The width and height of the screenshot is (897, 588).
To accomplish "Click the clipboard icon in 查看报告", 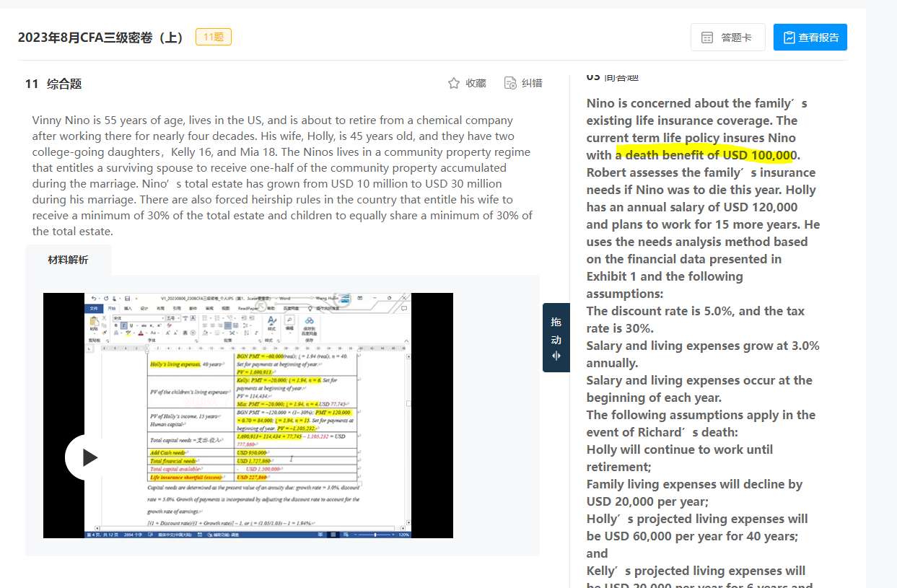I will click(x=789, y=38).
